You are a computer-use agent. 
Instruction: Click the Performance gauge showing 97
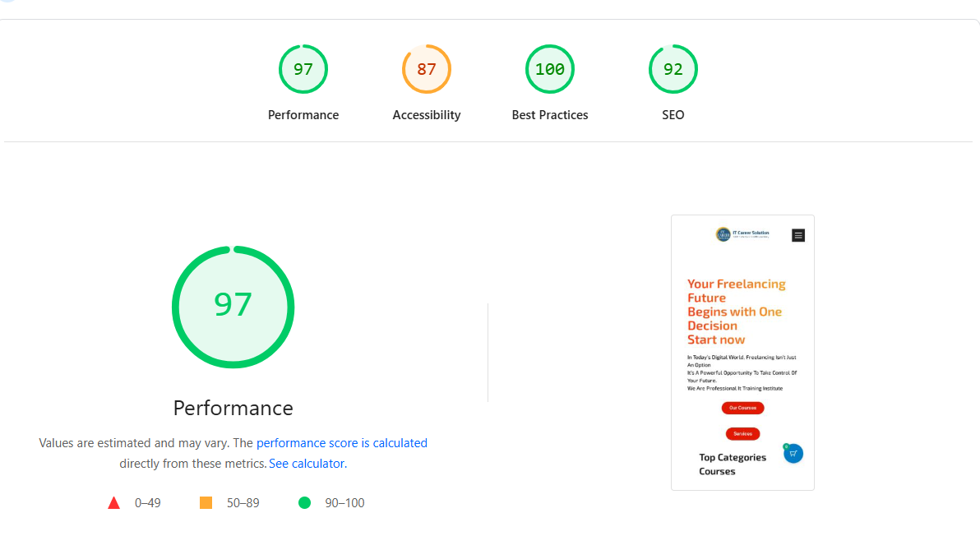(x=303, y=69)
